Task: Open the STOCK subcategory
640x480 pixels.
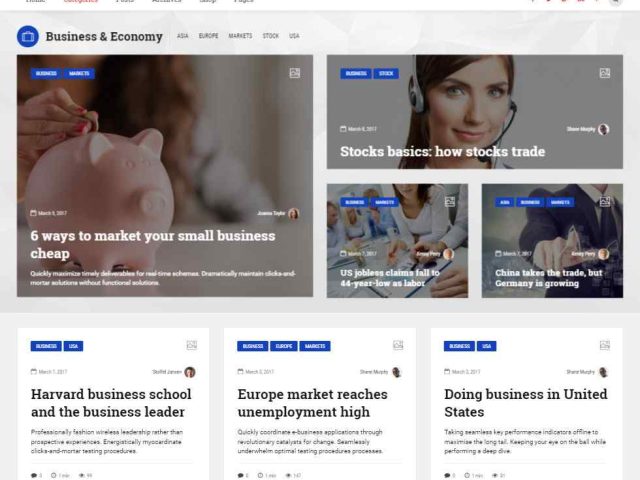Action: coord(271,36)
